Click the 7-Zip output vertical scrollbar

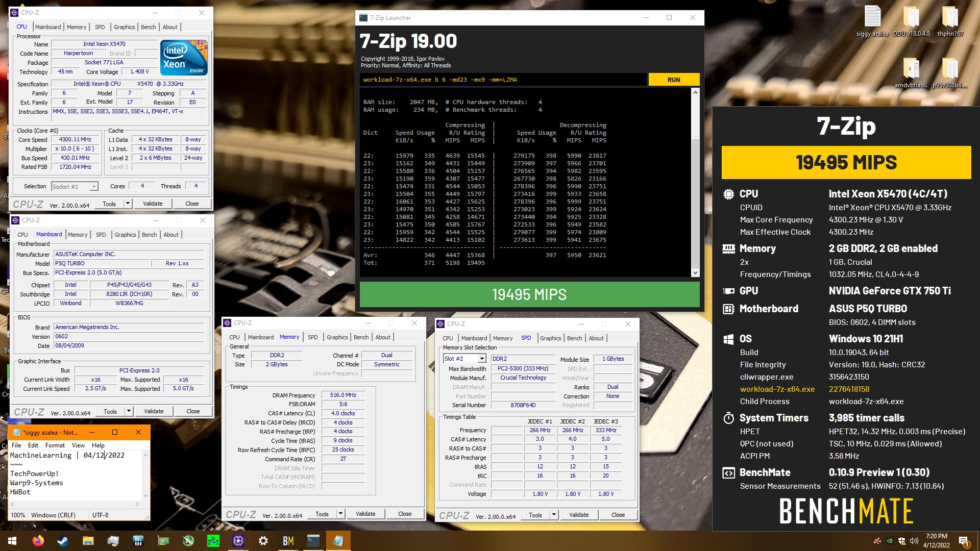point(695,183)
